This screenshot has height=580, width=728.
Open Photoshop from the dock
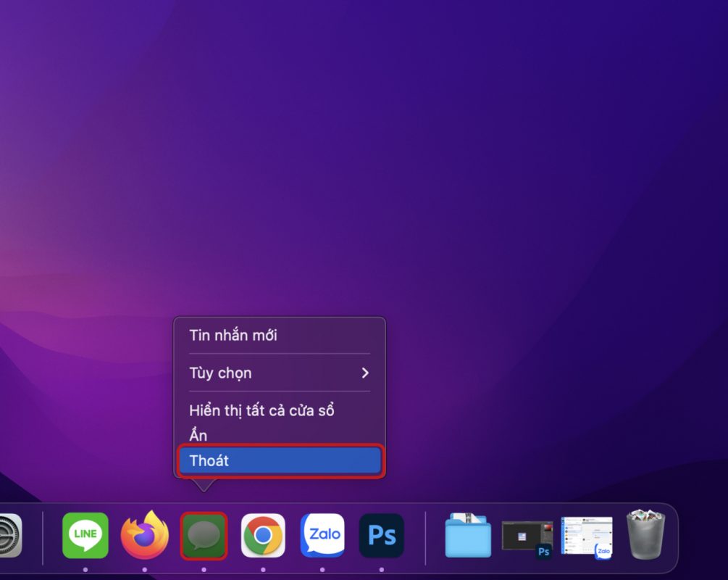pos(382,536)
